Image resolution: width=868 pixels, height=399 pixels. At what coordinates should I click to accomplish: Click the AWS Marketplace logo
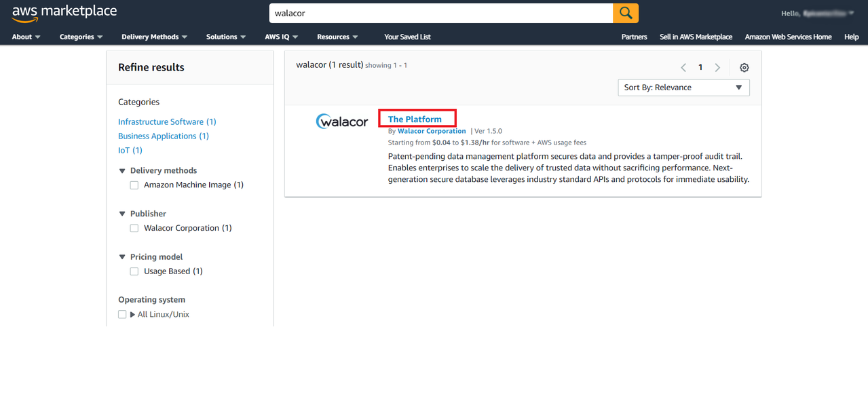point(64,14)
